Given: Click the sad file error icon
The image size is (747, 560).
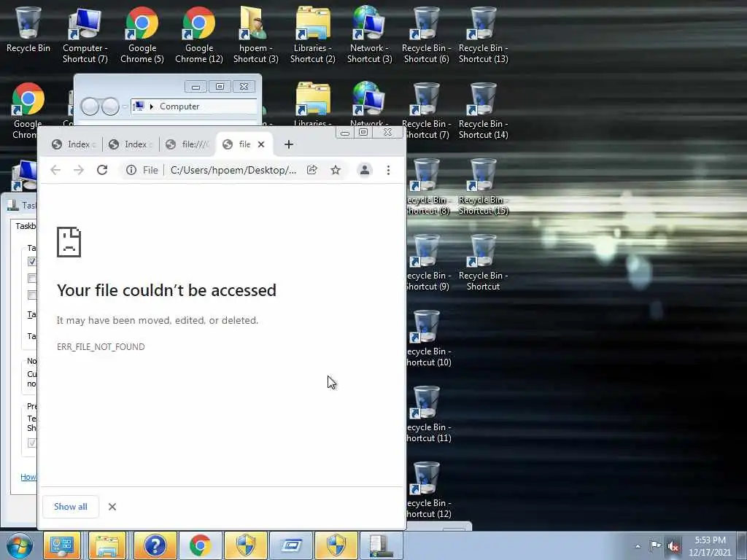Looking at the screenshot, I should point(69,242).
